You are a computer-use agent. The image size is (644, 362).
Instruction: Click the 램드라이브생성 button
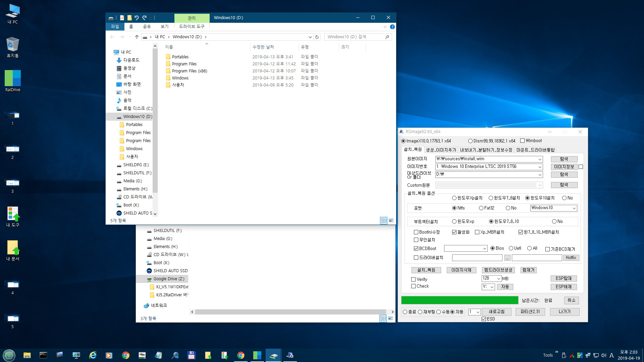point(498,270)
